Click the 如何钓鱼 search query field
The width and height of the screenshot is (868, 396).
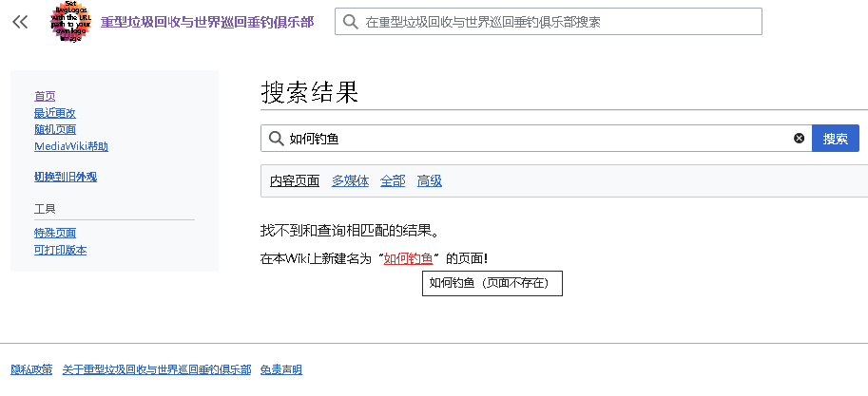[536, 139]
